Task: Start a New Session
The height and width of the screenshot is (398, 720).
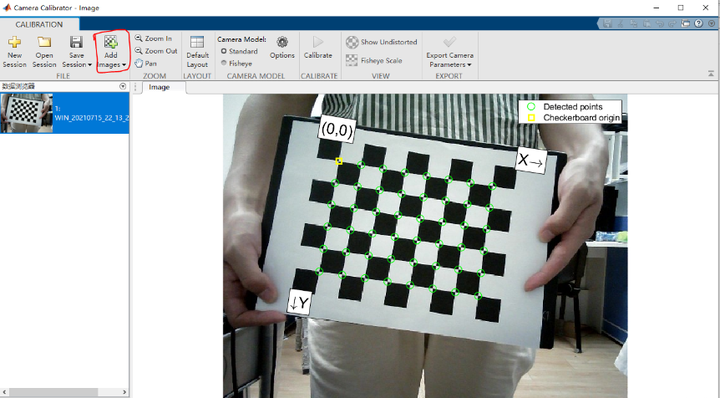Action: [x=14, y=52]
